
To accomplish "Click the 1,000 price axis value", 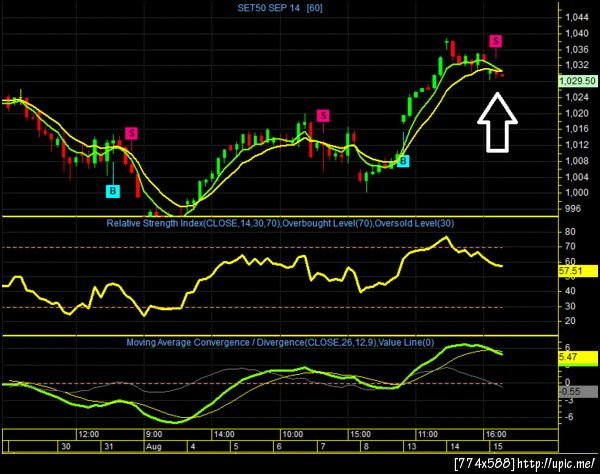I will tap(577, 193).
